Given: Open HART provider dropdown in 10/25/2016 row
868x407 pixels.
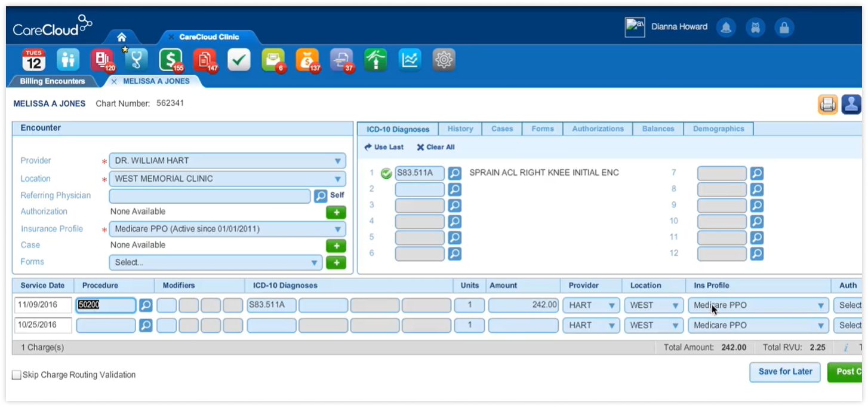Looking at the screenshot, I should click(592, 326).
